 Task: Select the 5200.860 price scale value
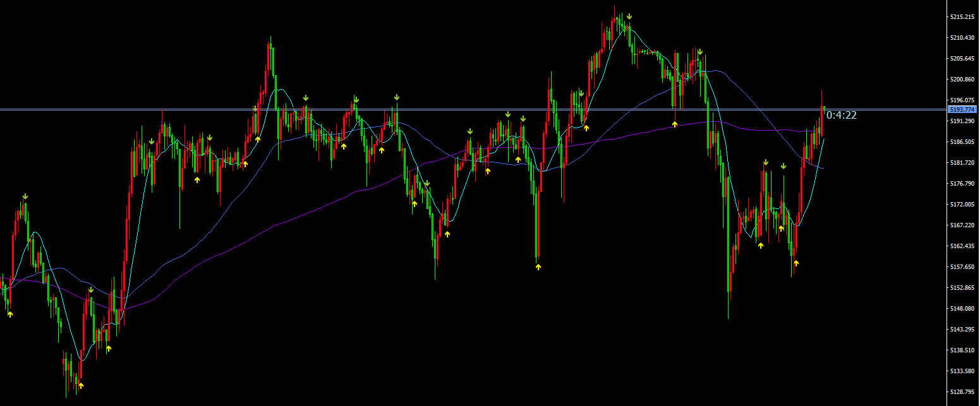962,80
